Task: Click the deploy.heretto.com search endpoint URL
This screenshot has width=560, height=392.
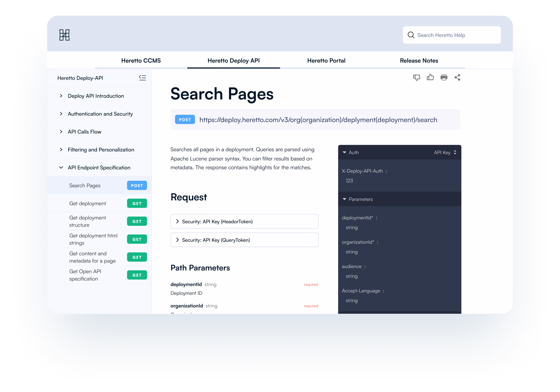Action: click(x=318, y=120)
